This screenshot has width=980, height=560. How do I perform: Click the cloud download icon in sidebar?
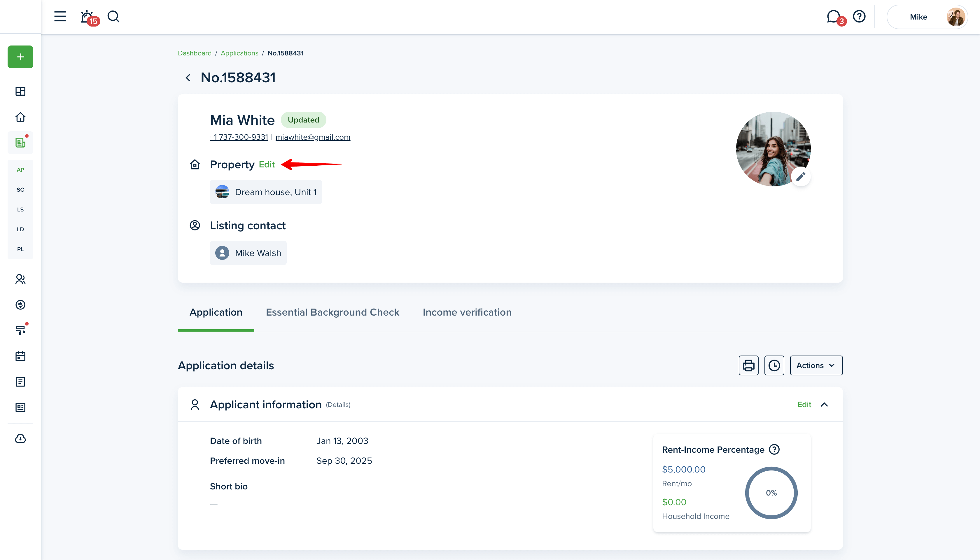pos(20,438)
